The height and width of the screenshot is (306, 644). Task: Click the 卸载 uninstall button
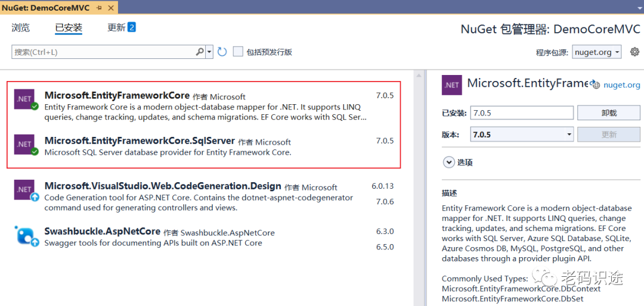coord(609,113)
